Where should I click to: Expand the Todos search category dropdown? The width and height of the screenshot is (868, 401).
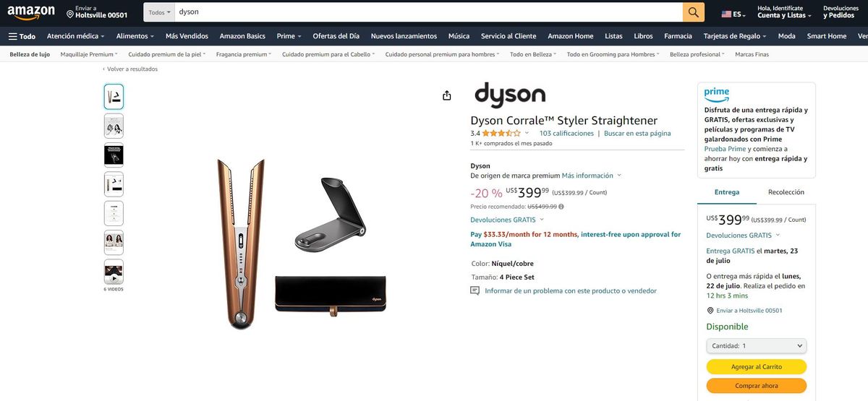tap(159, 12)
